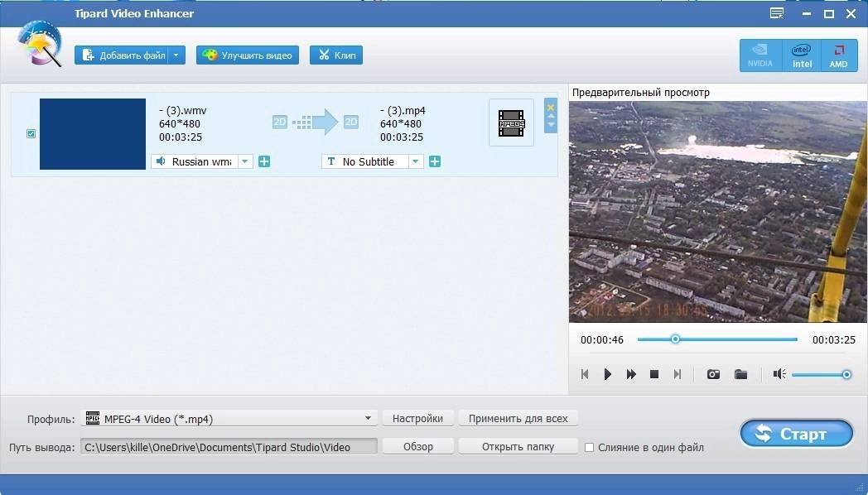Viewport: 868px width, 495px height.
Task: Open the title bar menu icon
Action: click(777, 13)
